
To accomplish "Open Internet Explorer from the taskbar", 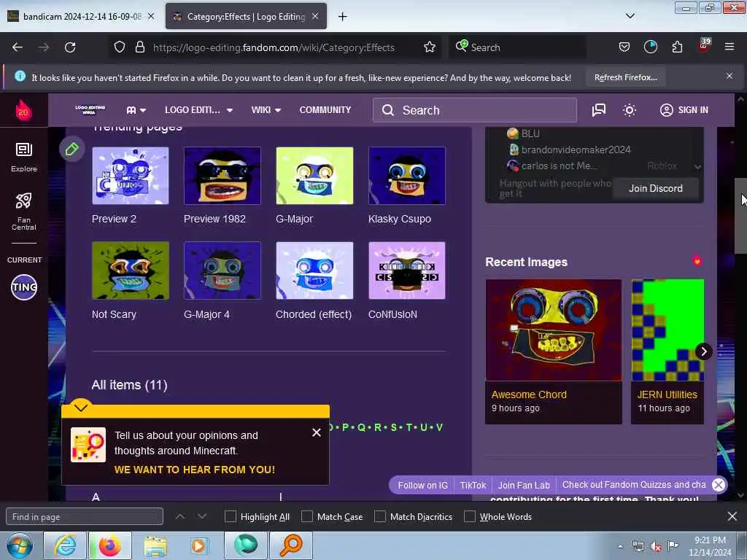I will coord(65,545).
